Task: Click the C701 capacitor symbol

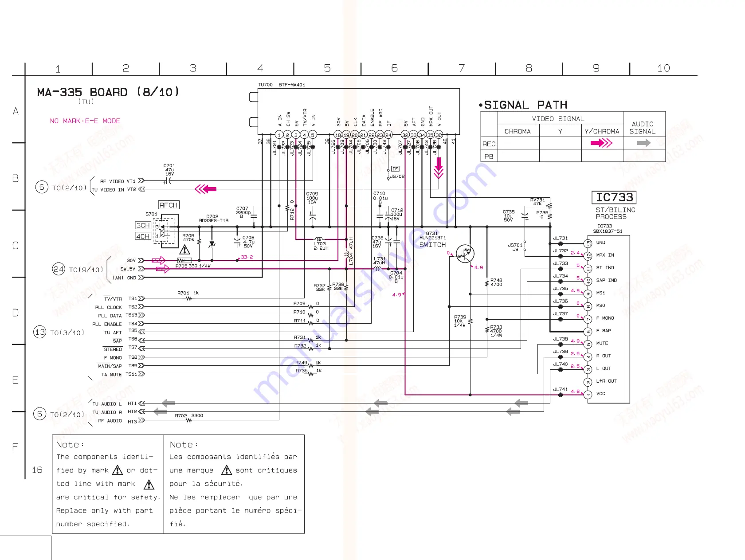Action: 169,181
